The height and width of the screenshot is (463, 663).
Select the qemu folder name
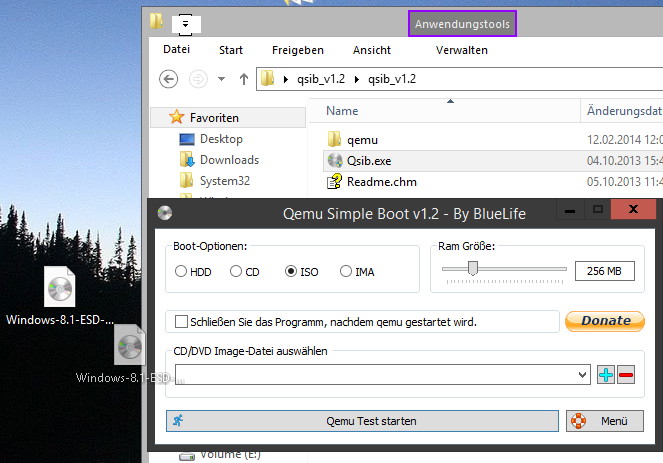(x=362, y=140)
